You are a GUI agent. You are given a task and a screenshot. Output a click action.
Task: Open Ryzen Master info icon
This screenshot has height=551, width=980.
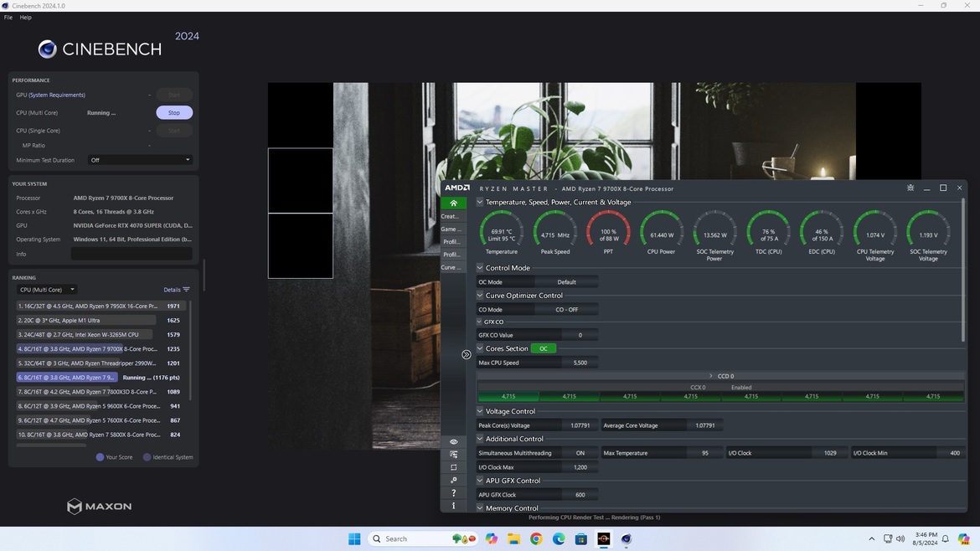(453, 506)
